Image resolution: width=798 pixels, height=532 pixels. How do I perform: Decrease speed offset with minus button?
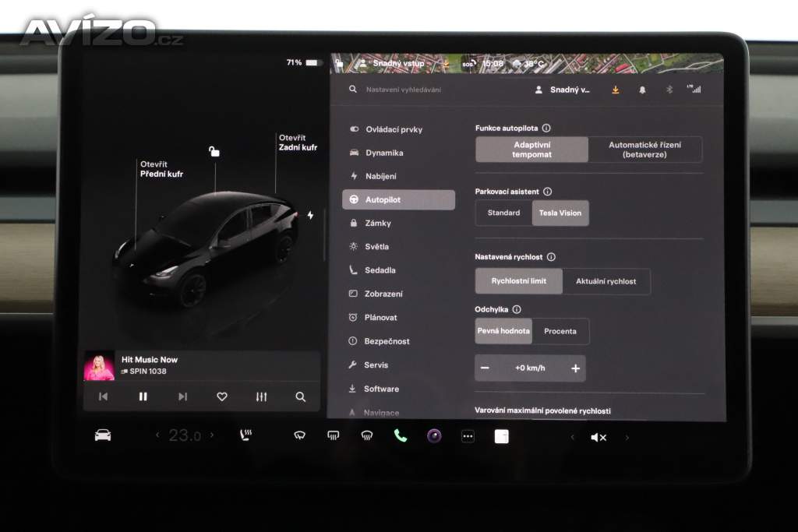click(485, 368)
